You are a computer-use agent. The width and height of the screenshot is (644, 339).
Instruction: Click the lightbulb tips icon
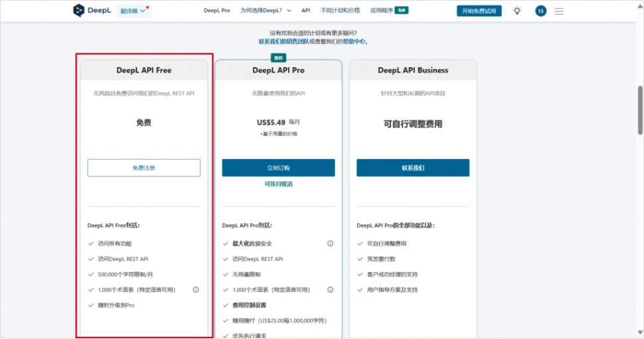pyautogui.click(x=517, y=11)
